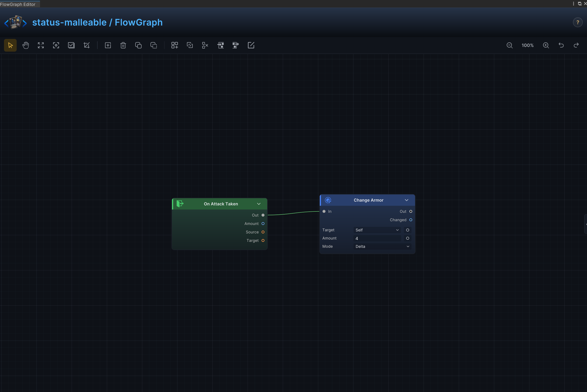Zoom in with the magnifier plus

click(546, 45)
